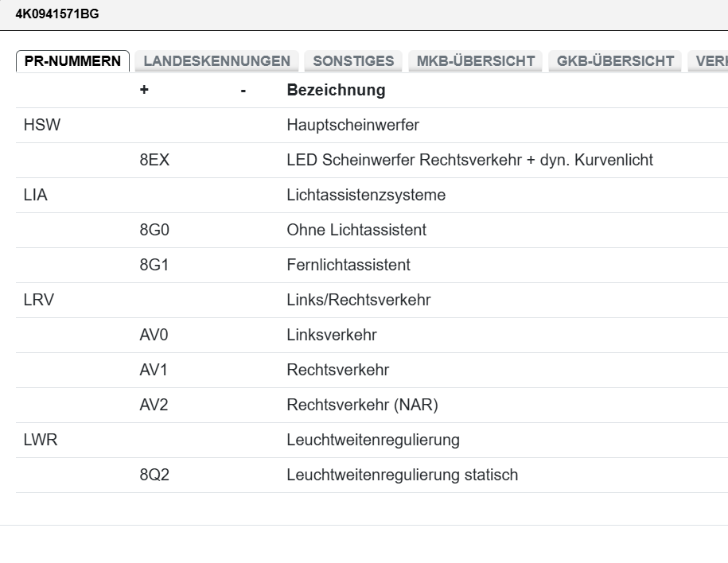Select the 8Q2 Leuchtweitenregulierung statisch row

point(402,476)
